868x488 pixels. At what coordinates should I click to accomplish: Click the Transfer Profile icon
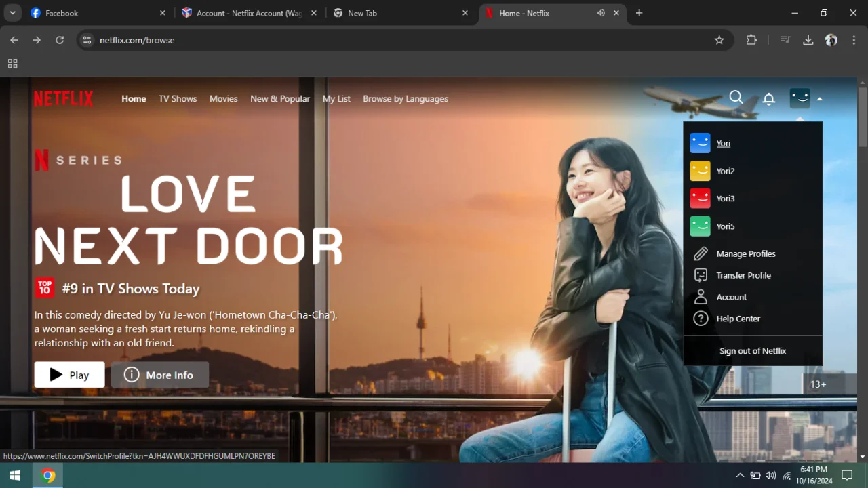[x=701, y=275]
